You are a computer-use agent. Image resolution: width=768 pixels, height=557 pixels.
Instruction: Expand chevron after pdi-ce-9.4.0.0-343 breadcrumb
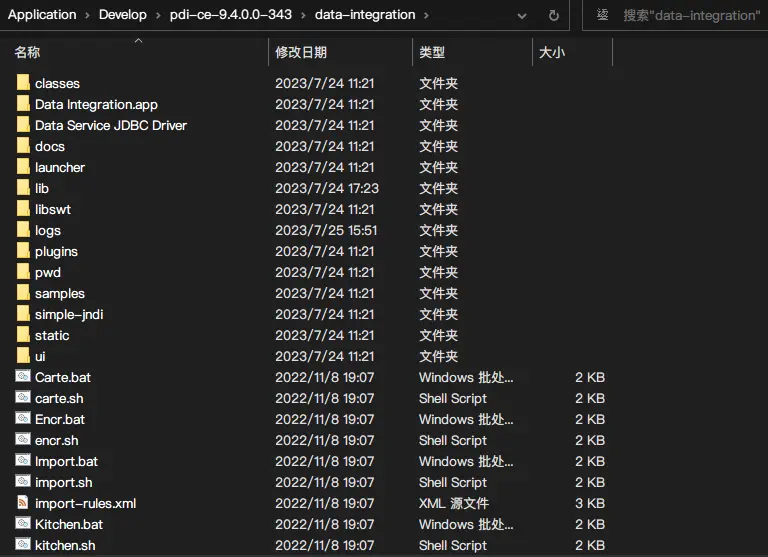coord(303,16)
